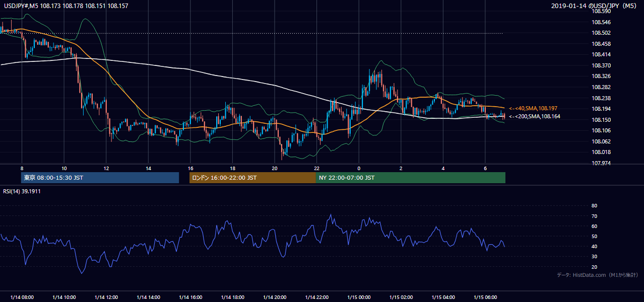Click RSI scale value 50
Viewport: 644px width, 302px height.
click(x=594, y=236)
